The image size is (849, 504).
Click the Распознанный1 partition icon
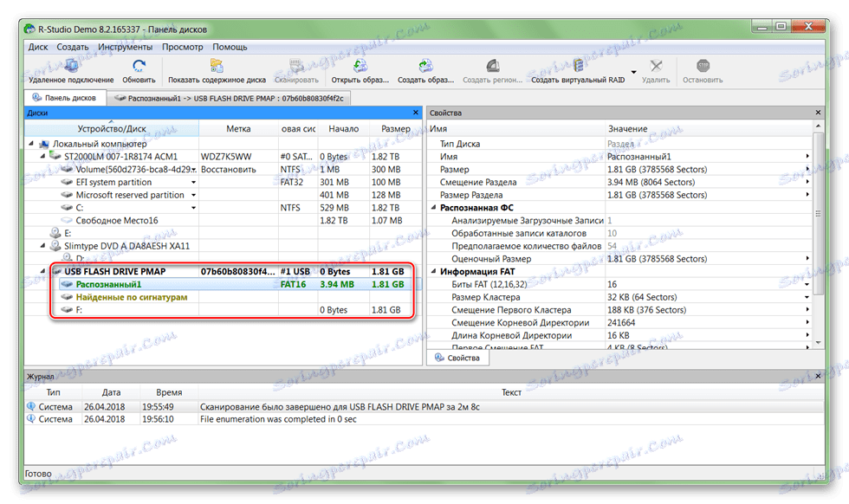68,284
